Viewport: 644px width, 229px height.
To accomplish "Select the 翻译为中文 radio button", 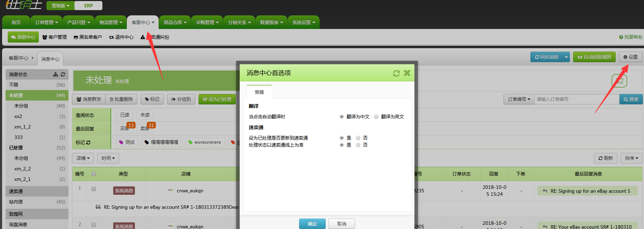I will tap(342, 117).
